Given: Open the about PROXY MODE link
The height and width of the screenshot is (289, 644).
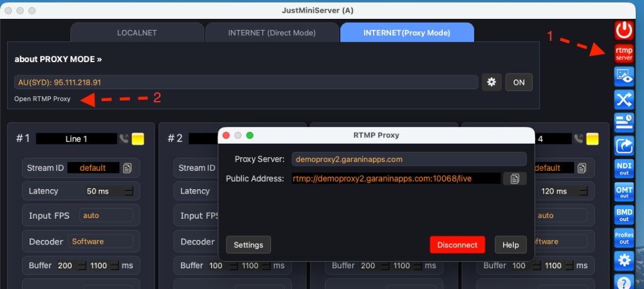Looking at the screenshot, I should click(58, 59).
